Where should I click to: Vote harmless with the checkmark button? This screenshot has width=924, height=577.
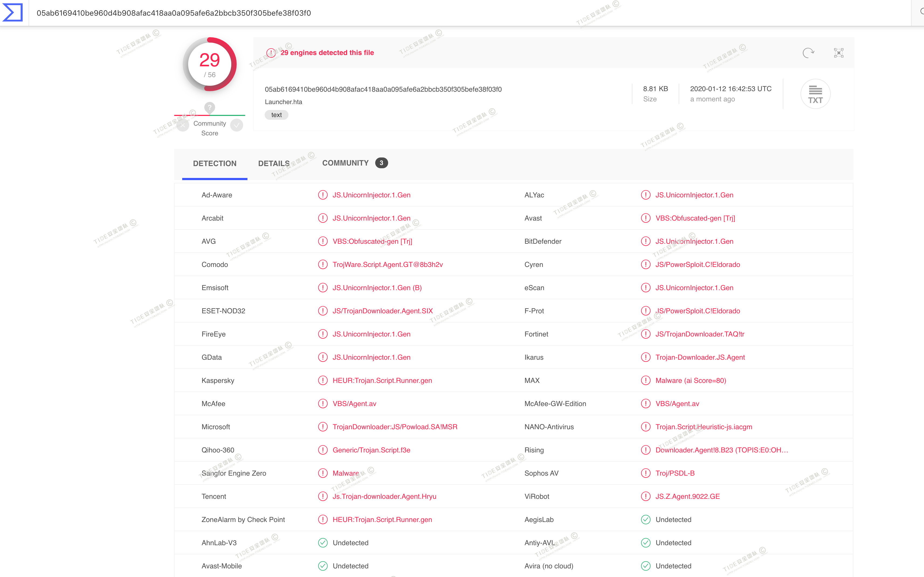pos(237,125)
